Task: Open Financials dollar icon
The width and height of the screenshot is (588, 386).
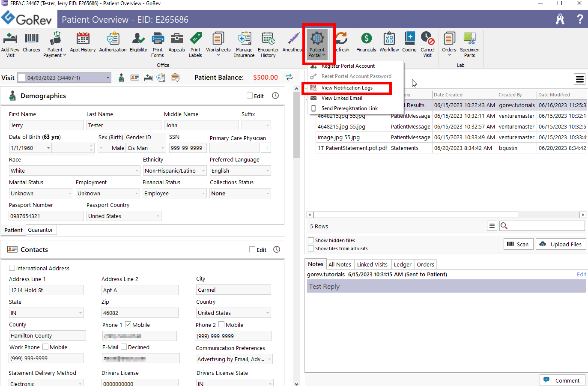Action: (366, 42)
